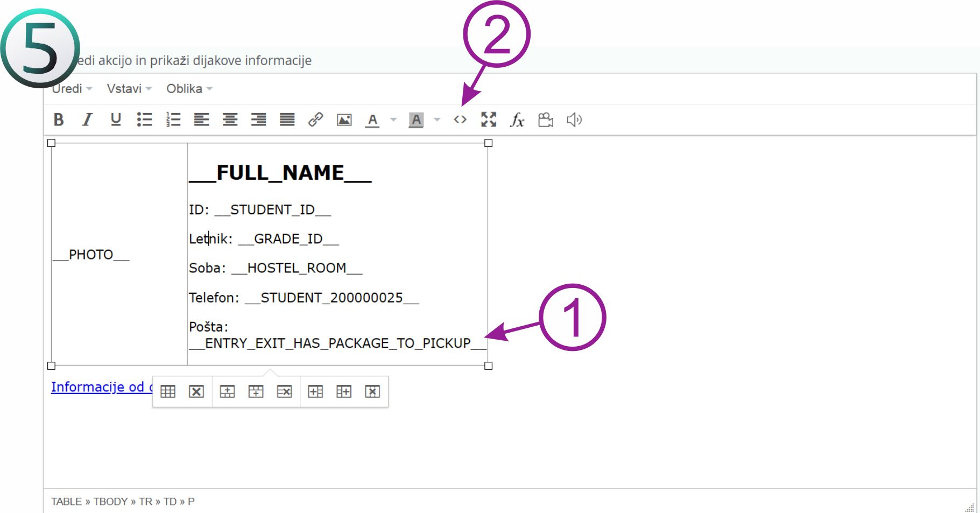980x513 pixels.
Task: Expand the text color dropdown arrow
Action: 393,120
